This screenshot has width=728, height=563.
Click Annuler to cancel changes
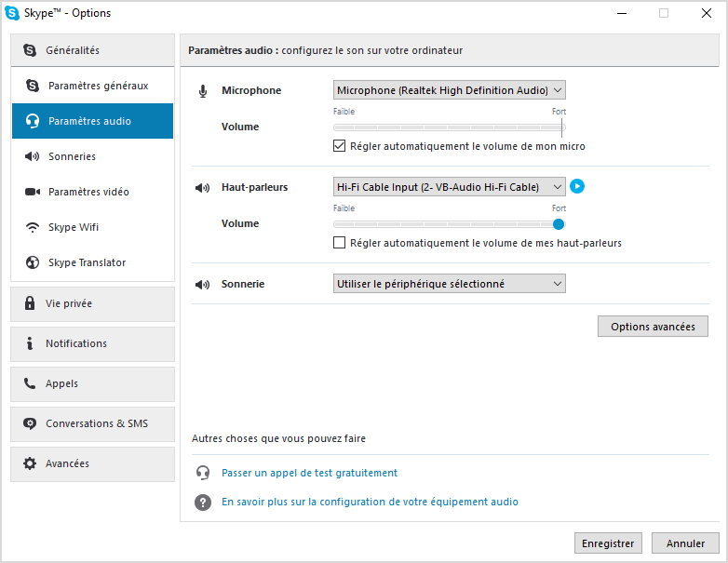tap(686, 543)
